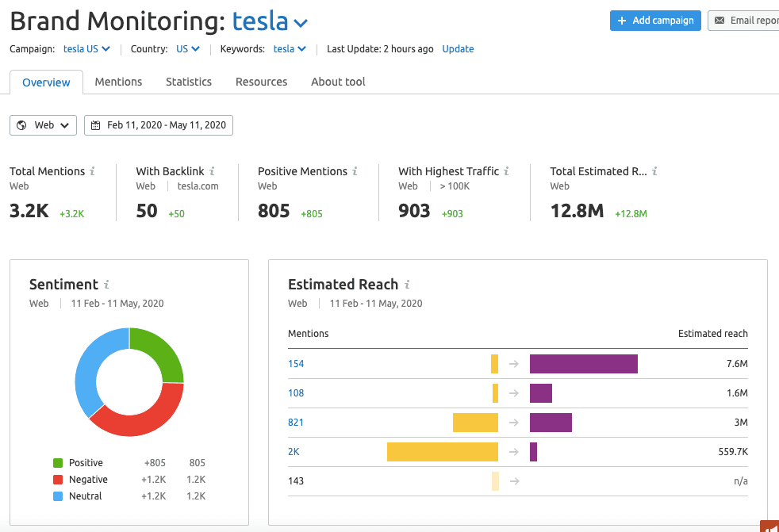
Task: Click the info icon beside With Backlink
Action: [x=212, y=171]
